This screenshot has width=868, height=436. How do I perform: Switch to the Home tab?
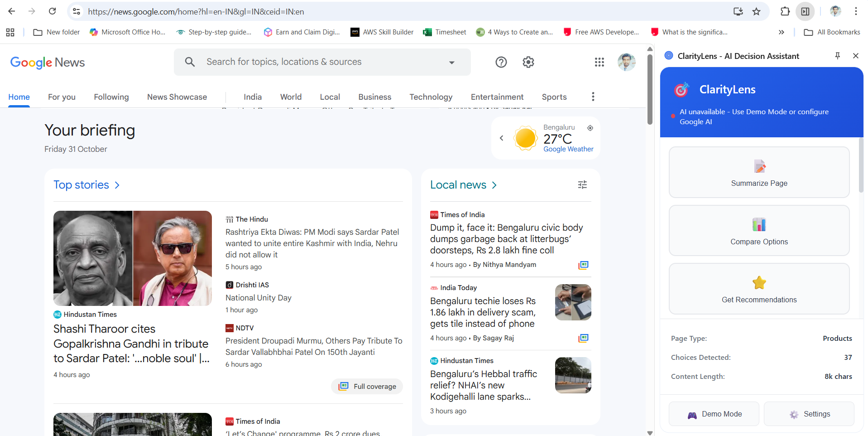(19, 97)
